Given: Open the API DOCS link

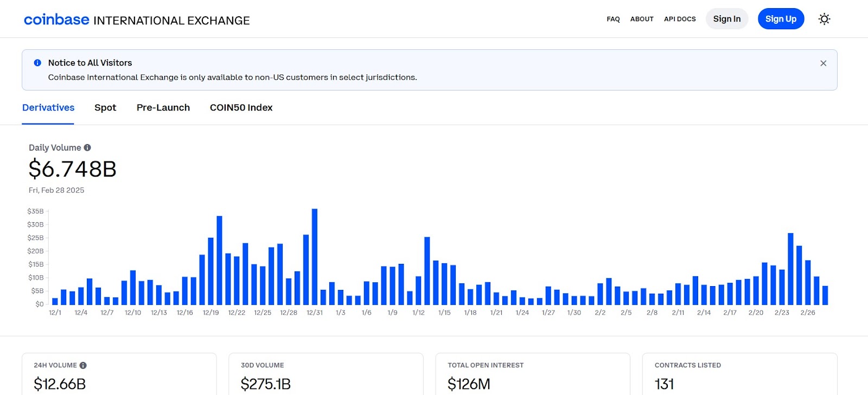Looking at the screenshot, I should point(680,19).
